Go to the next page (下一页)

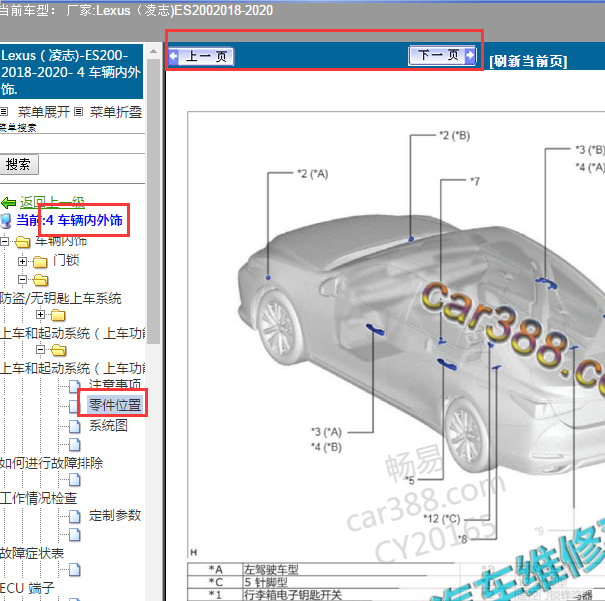(x=443, y=56)
